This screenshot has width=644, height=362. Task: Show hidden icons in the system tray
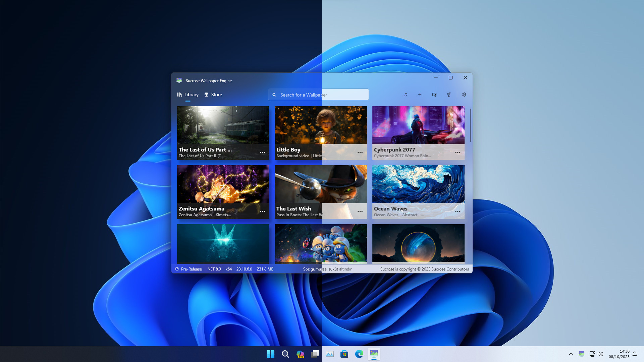571,354
